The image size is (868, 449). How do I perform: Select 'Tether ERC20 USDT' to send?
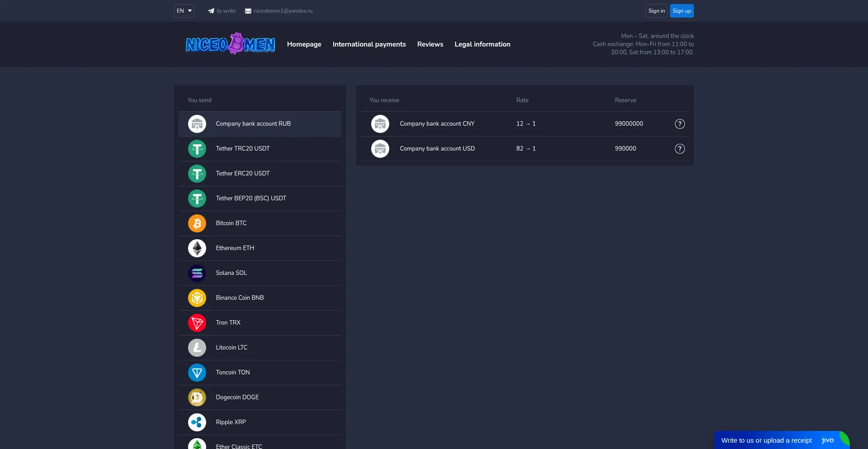click(x=260, y=174)
